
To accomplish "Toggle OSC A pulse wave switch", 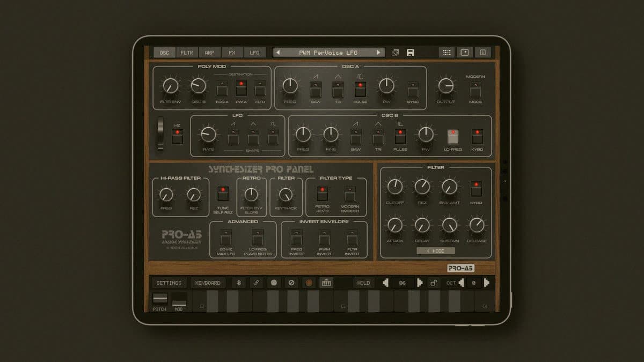I will pos(360,88).
